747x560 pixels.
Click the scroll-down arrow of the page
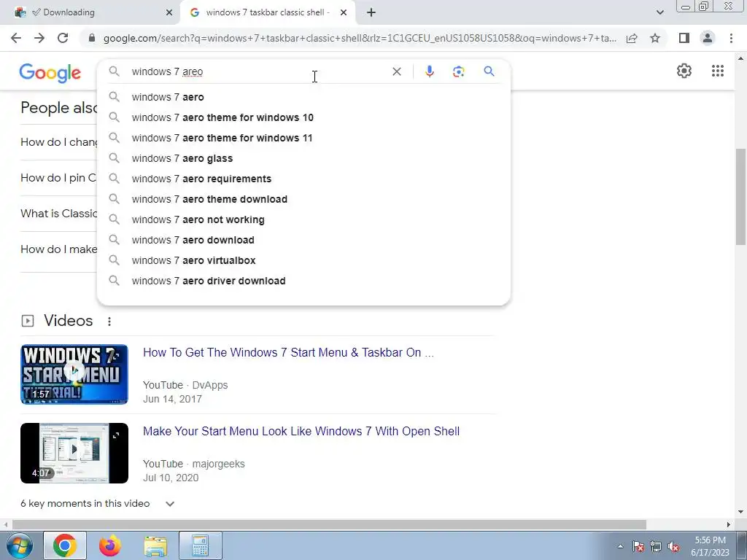click(x=740, y=513)
